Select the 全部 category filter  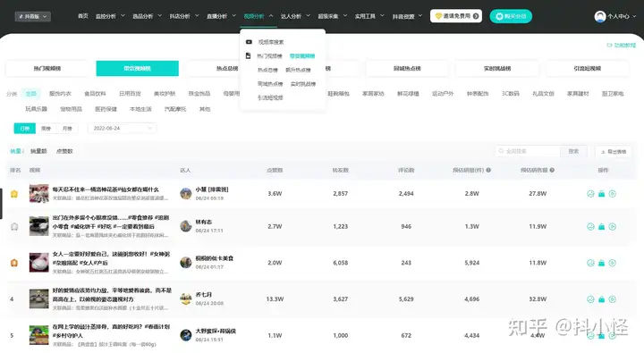(31, 94)
